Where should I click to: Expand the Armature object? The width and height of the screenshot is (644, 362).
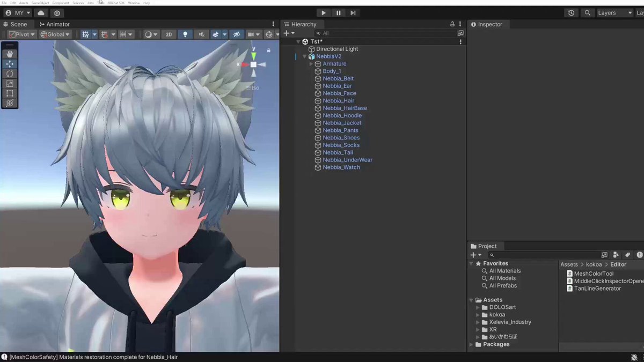coord(311,64)
